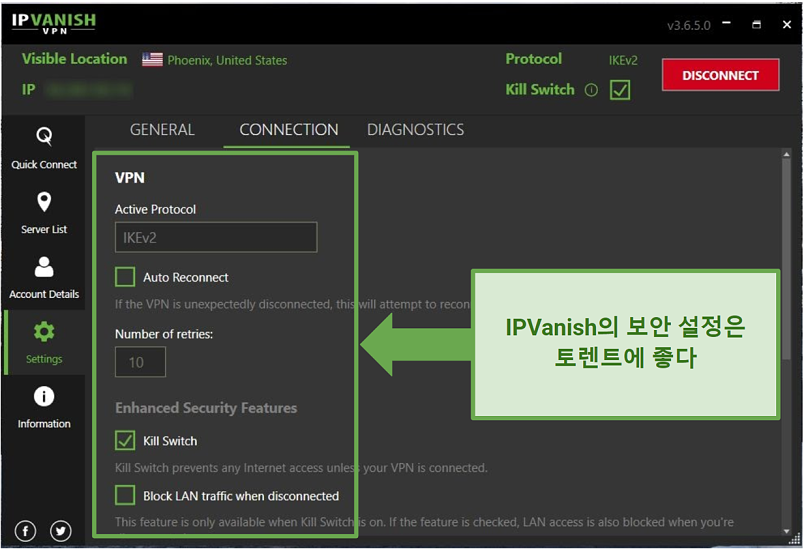Click the vertical scrollbar thumb
Image resolution: width=806 pixels, height=551 pixels.
point(786,260)
